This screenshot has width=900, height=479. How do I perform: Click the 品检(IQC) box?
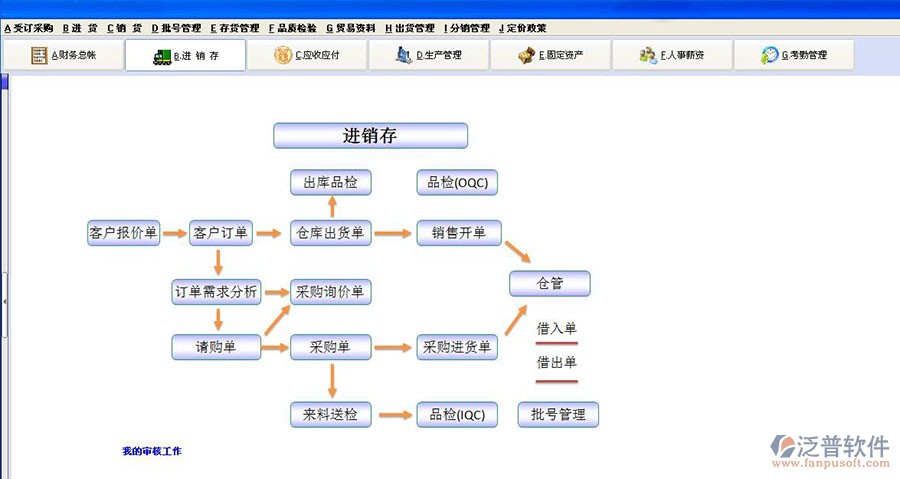click(457, 414)
